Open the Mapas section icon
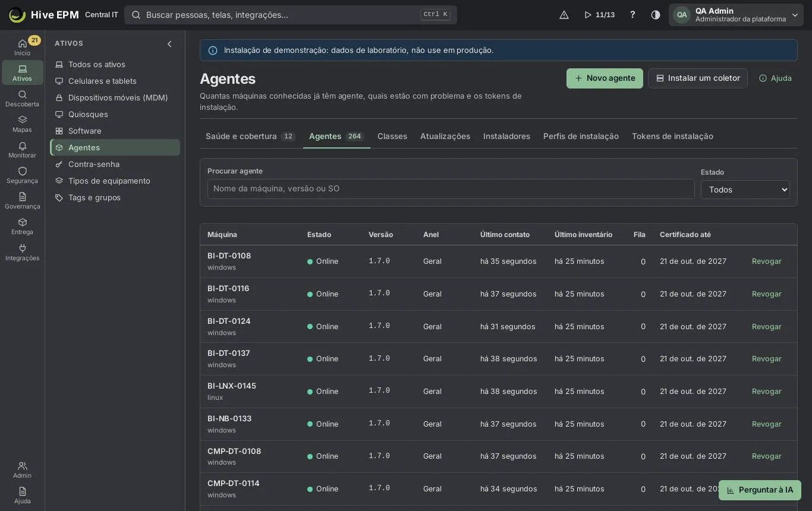This screenshot has height=511, width=812. point(22,124)
